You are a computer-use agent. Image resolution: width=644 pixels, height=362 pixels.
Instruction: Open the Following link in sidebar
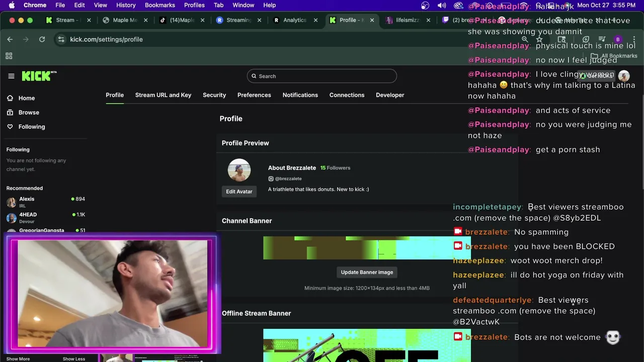[32, 127]
